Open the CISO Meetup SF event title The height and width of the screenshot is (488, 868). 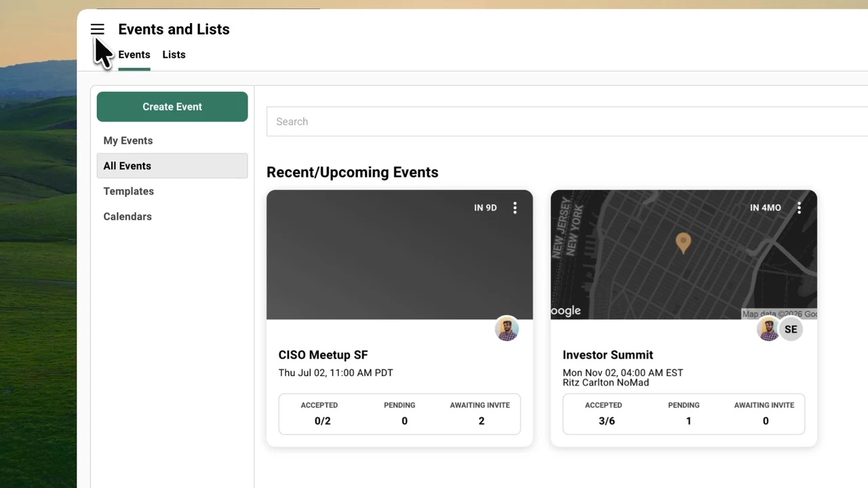click(x=323, y=355)
